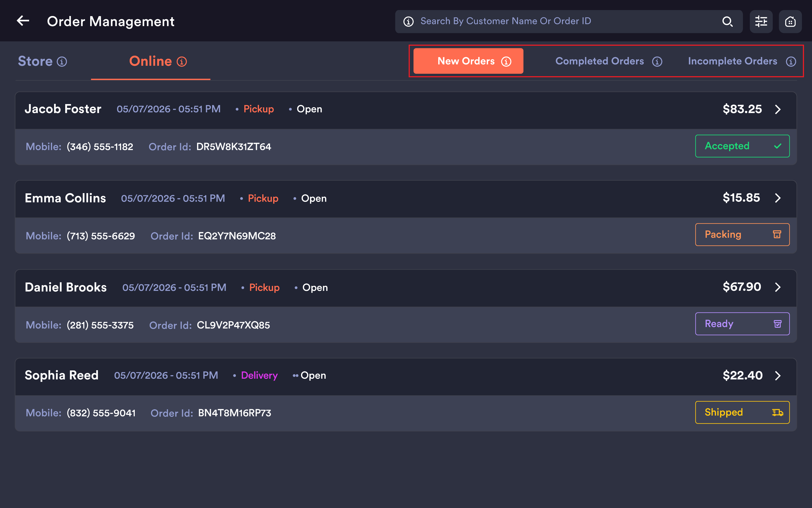
Task: Click the store bag icon at top right
Action: [790, 22]
